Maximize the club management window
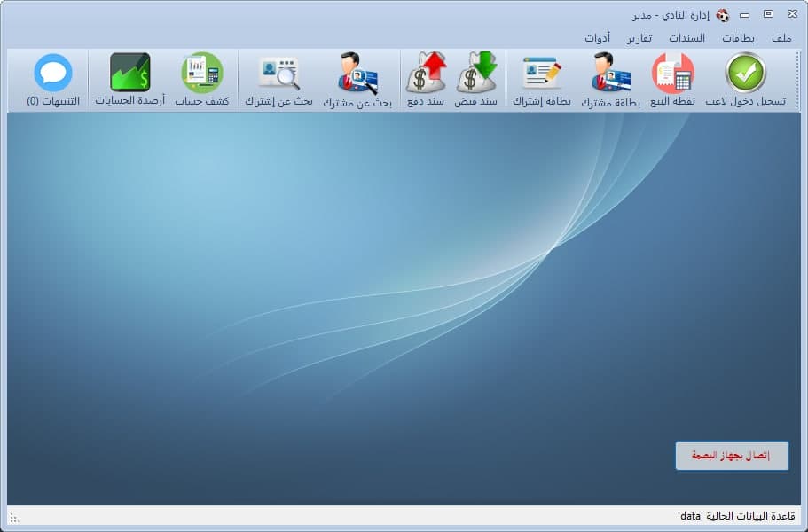 point(768,14)
